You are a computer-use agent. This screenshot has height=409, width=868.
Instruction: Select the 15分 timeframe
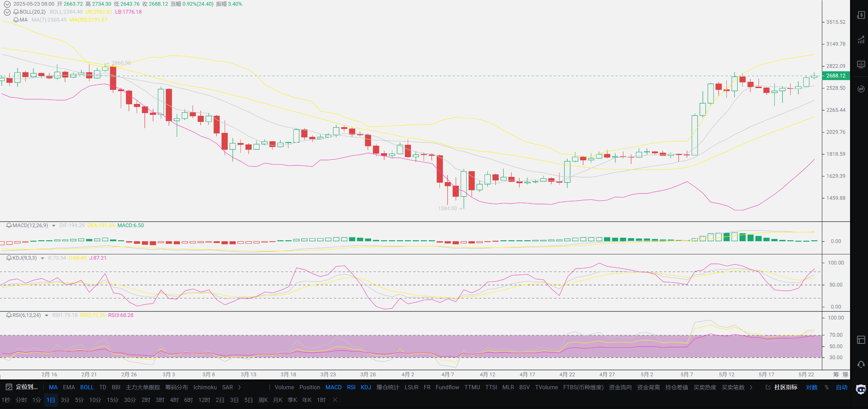[x=112, y=400]
